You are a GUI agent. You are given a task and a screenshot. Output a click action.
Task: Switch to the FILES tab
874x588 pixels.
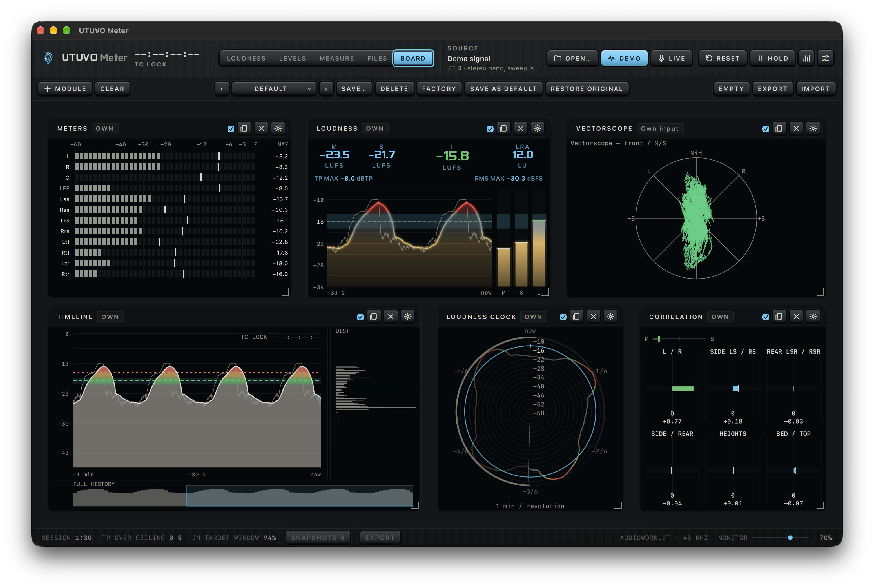click(x=377, y=59)
